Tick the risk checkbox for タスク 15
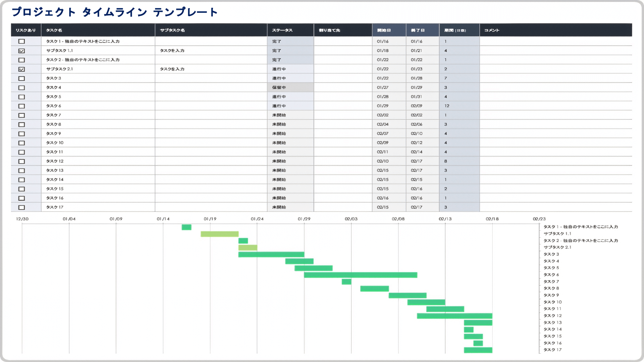Image resolution: width=644 pixels, height=362 pixels. coord(21,189)
